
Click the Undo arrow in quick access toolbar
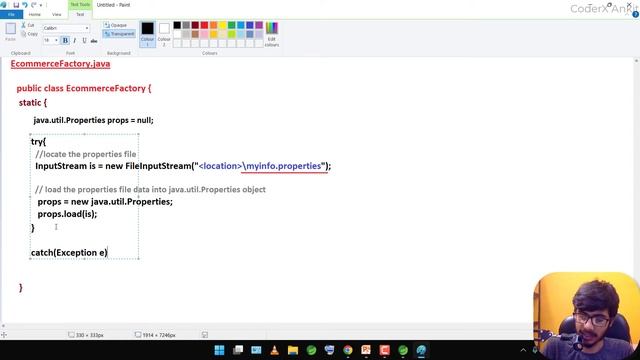[25, 5]
